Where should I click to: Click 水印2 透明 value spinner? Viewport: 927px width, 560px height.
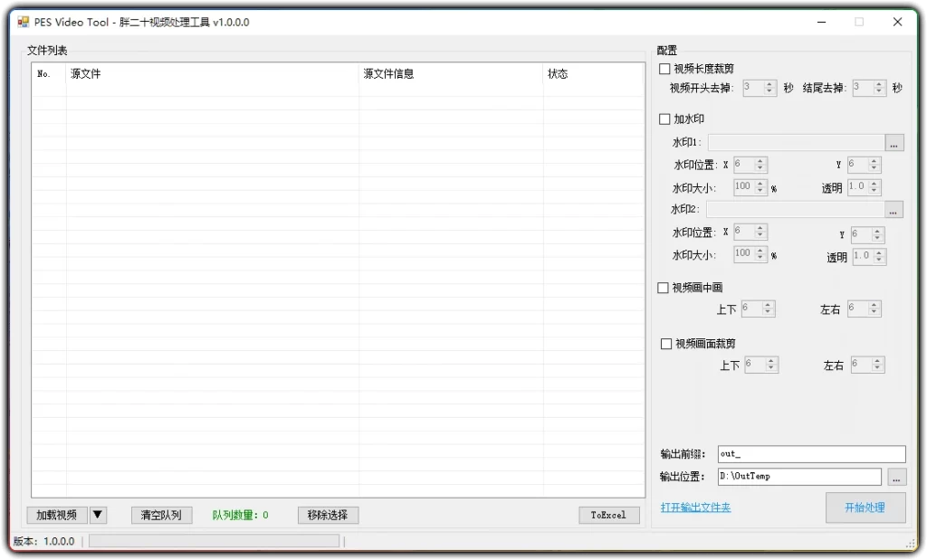(869, 257)
